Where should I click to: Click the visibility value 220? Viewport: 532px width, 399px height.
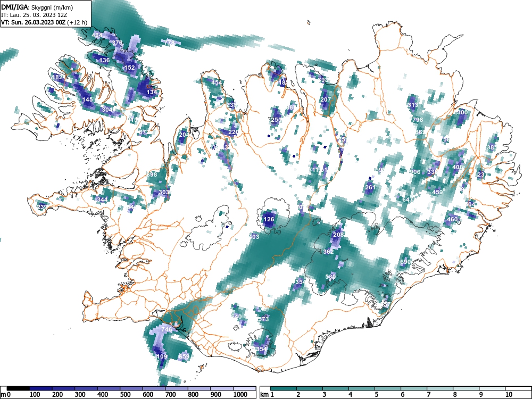(x=234, y=132)
